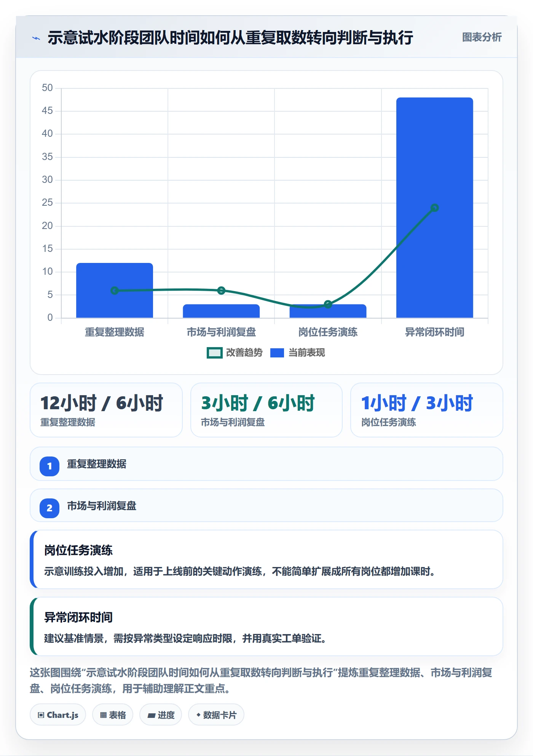Select list row 市场与利润复盘
Image resolution: width=533 pixels, height=756 pixels.
tap(266, 505)
